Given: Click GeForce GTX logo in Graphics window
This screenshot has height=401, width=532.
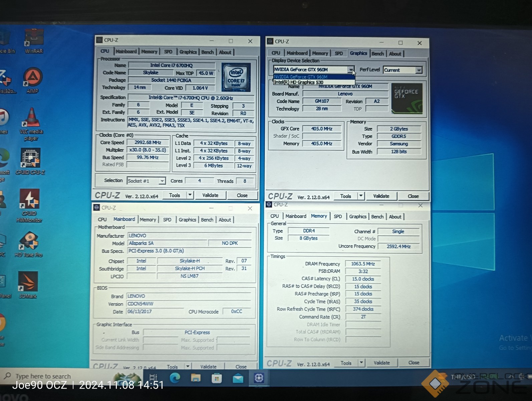Looking at the screenshot, I should [x=407, y=99].
